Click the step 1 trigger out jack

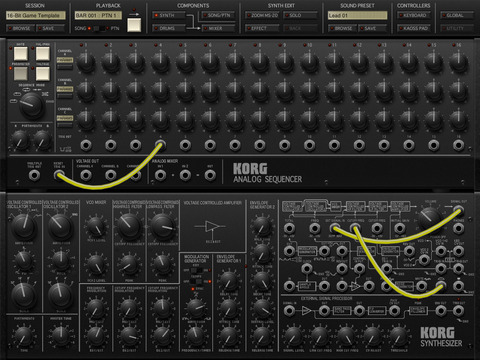point(86,145)
